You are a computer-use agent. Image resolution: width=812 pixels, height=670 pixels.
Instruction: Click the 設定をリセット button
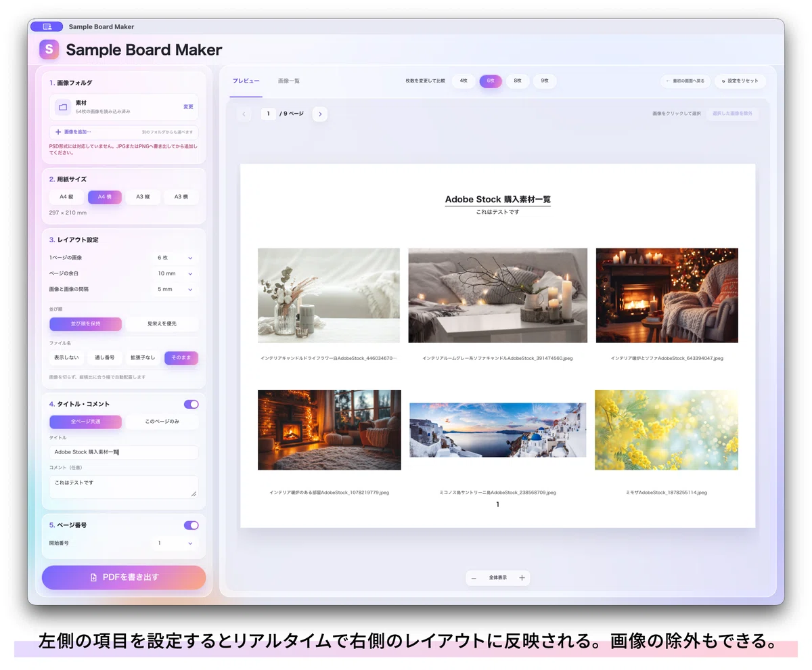tap(740, 81)
